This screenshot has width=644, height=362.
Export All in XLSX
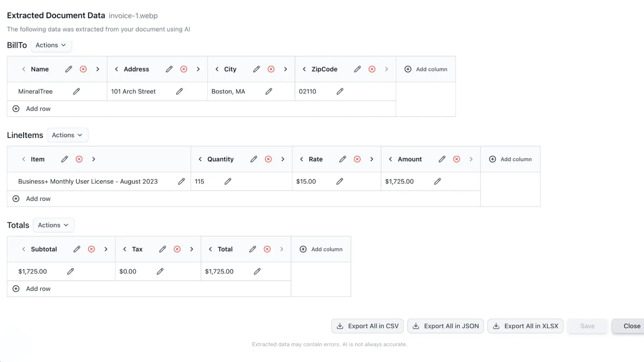[526, 326]
